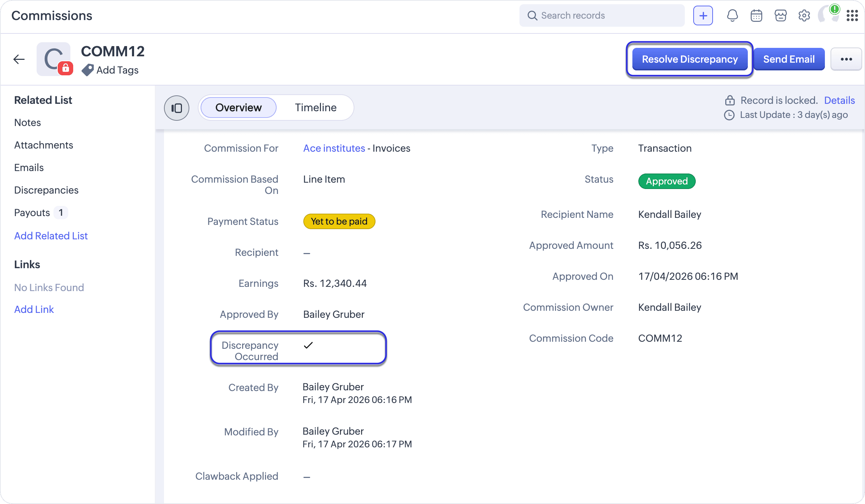The width and height of the screenshot is (865, 504).
Task: Click the Earnings value Rs. 12,340.44
Action: pyautogui.click(x=335, y=283)
